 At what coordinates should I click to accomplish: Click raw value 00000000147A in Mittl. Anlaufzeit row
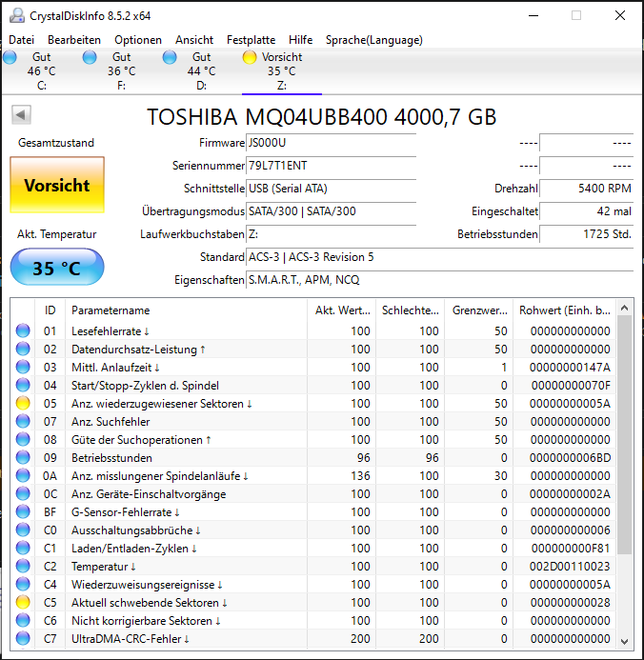pos(570,367)
